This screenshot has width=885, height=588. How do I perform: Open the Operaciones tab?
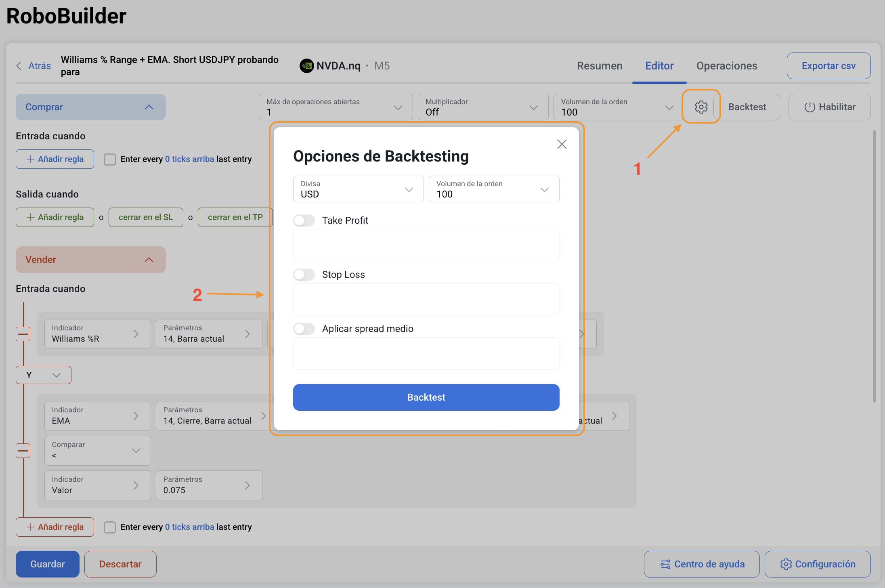coord(726,66)
